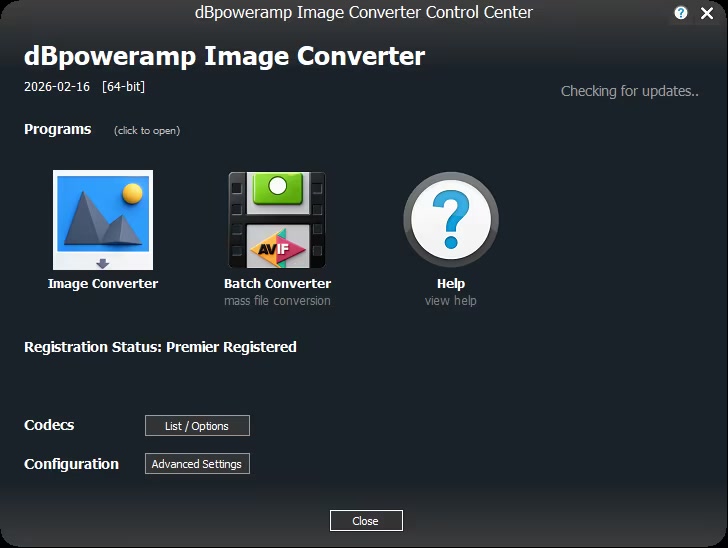Click the "Checking for updates.." status text

[x=629, y=91]
